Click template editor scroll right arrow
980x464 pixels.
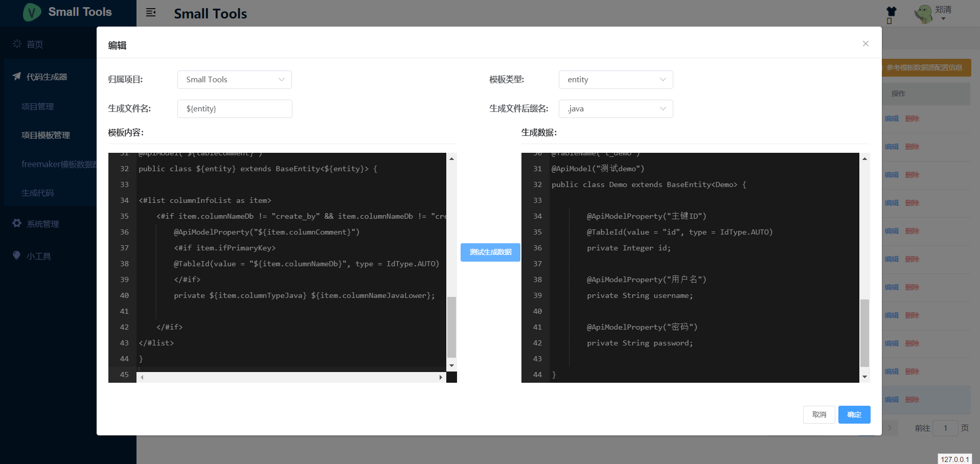click(441, 378)
